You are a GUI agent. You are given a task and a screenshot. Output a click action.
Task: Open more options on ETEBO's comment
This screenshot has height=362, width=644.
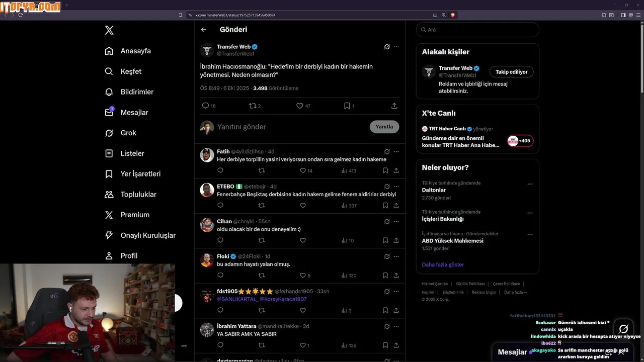(396, 187)
